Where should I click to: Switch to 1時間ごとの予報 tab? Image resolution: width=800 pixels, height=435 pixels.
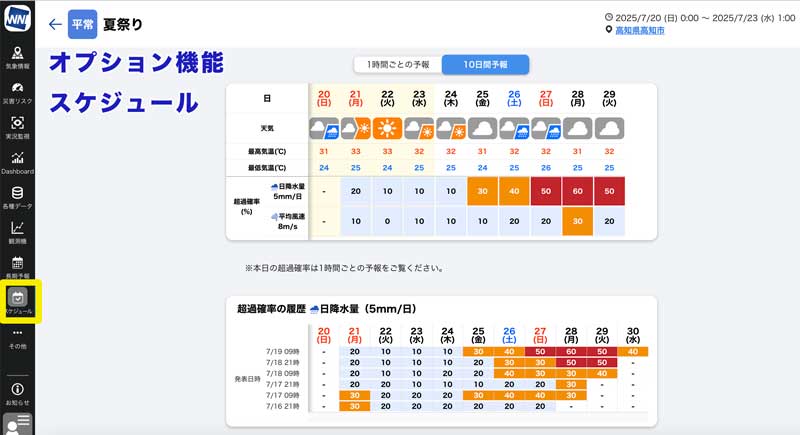(397, 64)
